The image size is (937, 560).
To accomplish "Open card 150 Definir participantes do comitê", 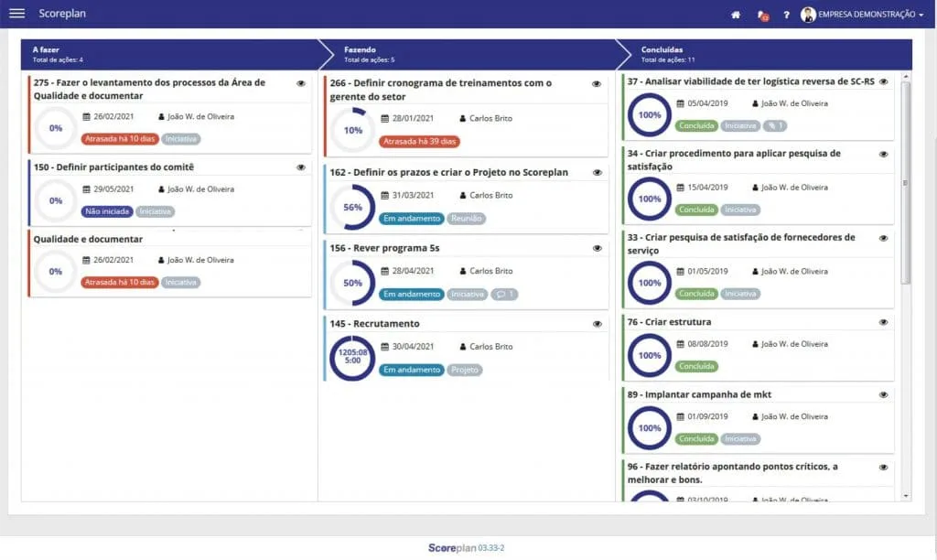I will [113, 167].
